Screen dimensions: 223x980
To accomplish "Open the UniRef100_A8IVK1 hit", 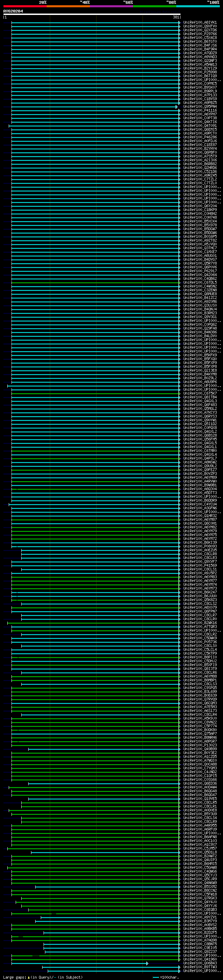I will [x=200, y=23].
